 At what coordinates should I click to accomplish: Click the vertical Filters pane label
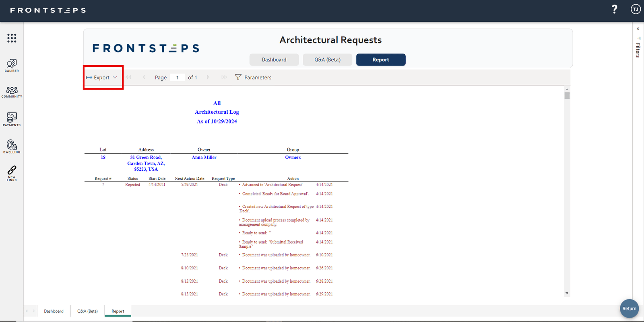coord(638,50)
